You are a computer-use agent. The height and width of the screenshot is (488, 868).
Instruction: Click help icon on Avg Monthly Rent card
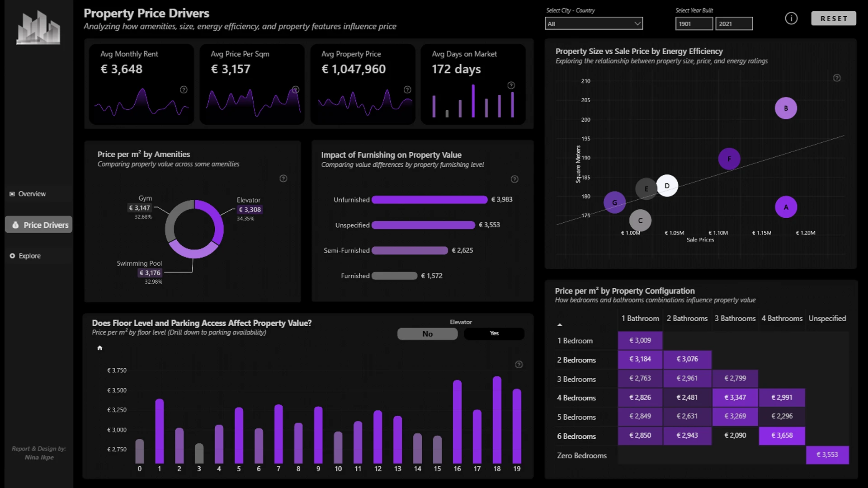(x=184, y=90)
